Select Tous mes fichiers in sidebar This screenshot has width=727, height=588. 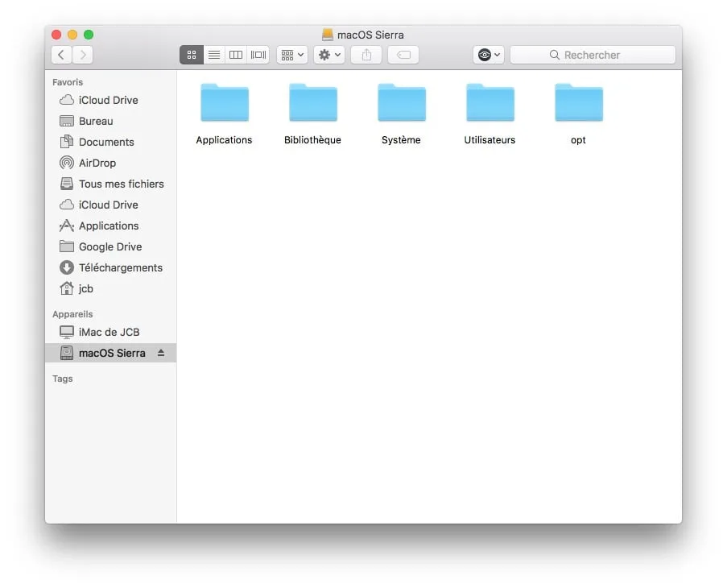click(x=110, y=184)
